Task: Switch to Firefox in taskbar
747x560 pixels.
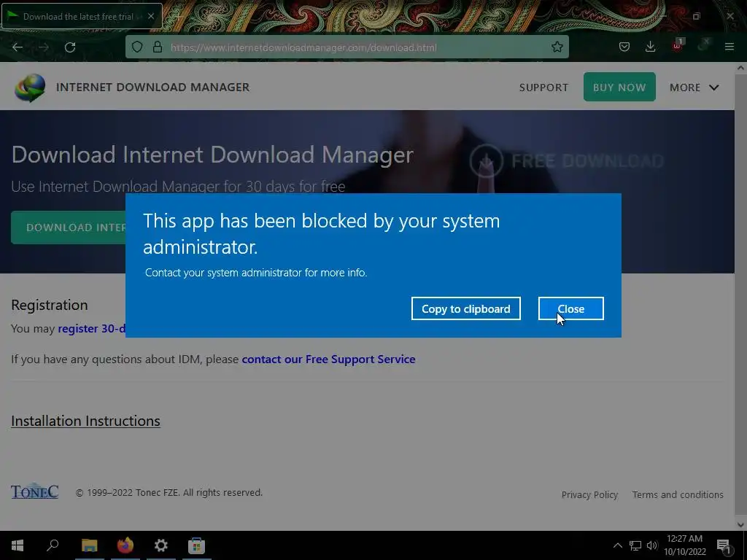Action: tap(125, 545)
